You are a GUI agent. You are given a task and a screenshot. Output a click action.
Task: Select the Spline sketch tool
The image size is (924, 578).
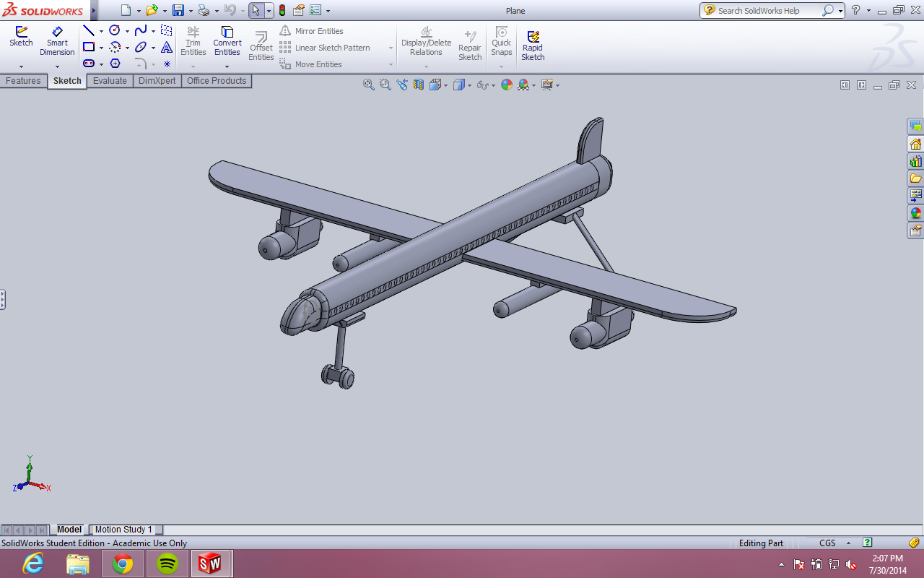(x=141, y=30)
